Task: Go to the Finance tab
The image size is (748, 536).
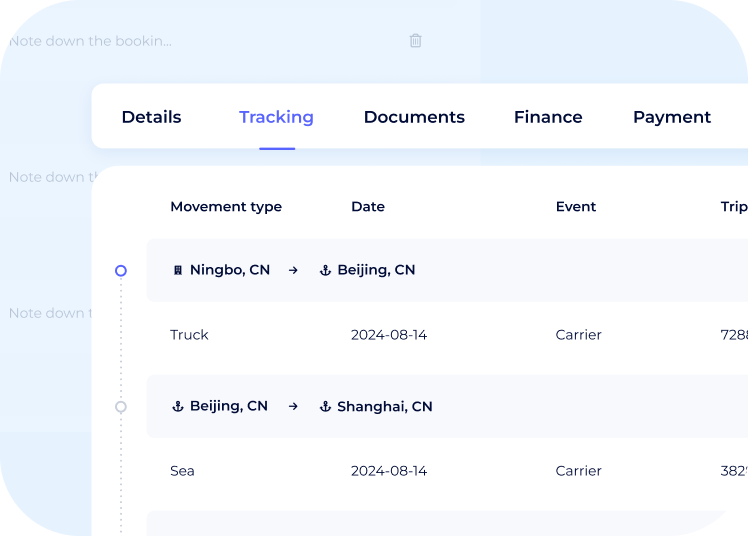Action: (548, 117)
